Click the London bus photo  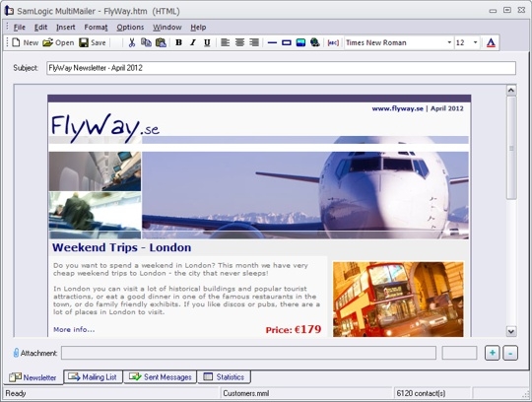coord(398,300)
